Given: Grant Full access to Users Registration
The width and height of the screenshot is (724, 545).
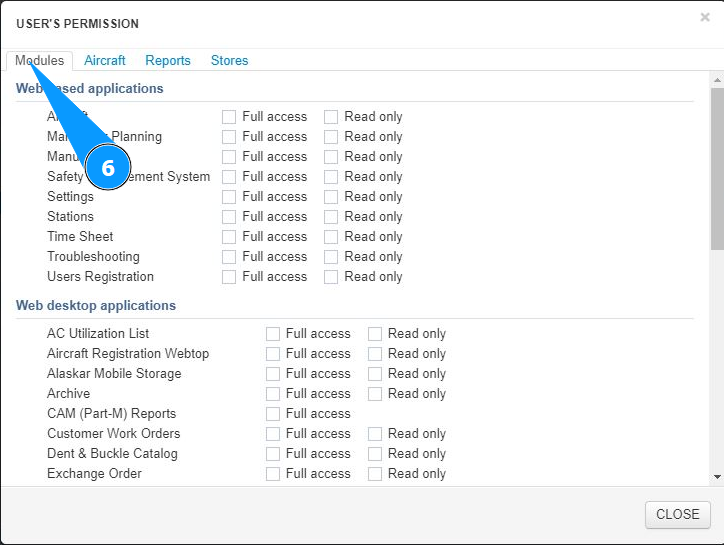Looking at the screenshot, I should click(x=229, y=277).
